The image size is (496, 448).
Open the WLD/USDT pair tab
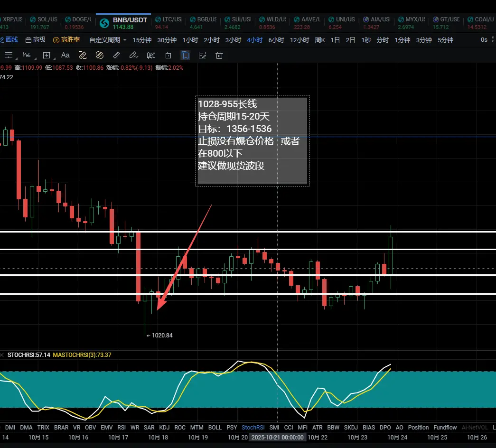[272, 23]
